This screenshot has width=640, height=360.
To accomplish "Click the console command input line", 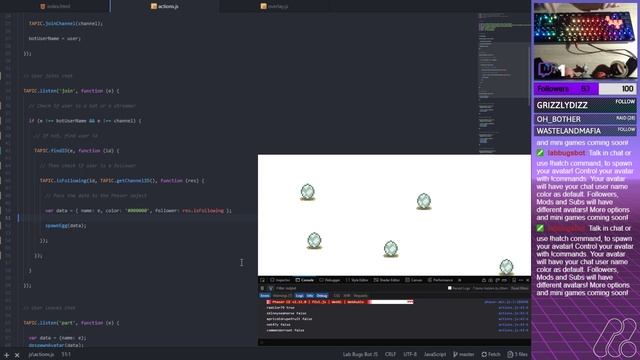I will point(394,342).
